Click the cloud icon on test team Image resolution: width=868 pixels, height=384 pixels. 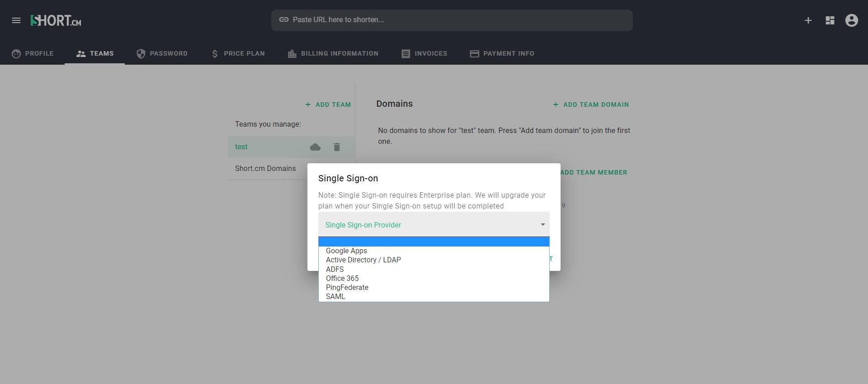tap(315, 147)
